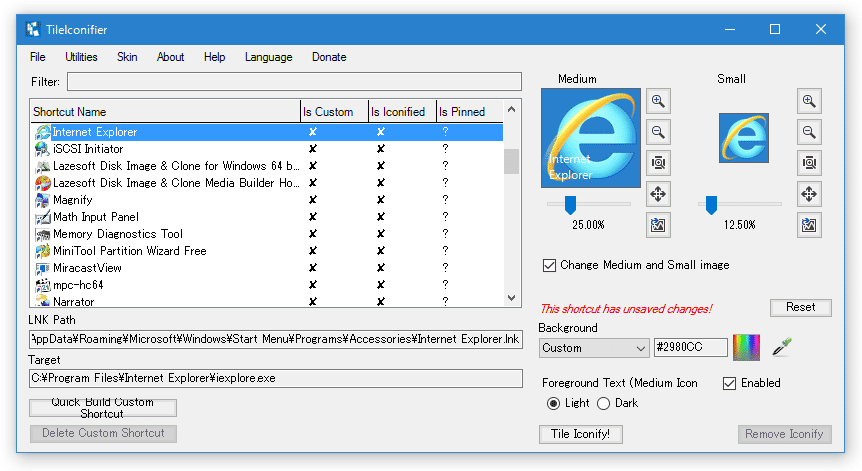Zoom out the Medium tile image
862x471 pixels.
click(x=658, y=132)
